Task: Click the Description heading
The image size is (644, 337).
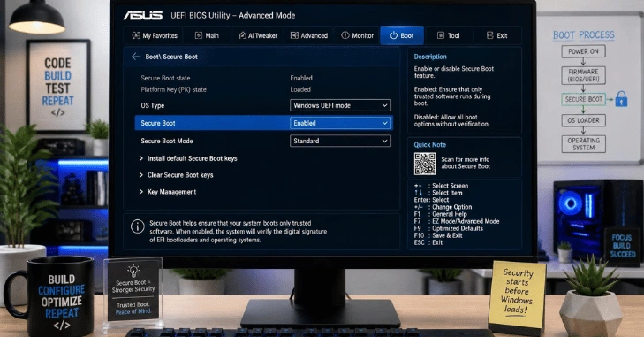Action: (x=430, y=57)
